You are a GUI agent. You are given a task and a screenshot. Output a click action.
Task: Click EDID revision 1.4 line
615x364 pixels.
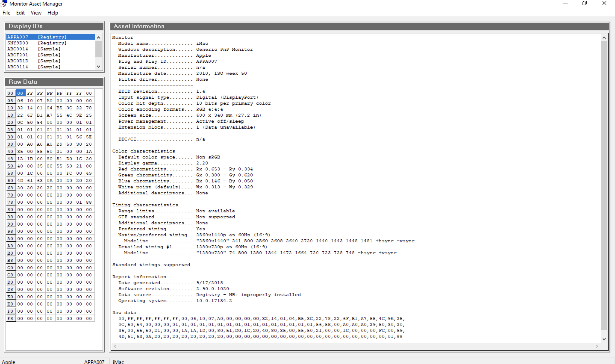pyautogui.click(x=161, y=91)
